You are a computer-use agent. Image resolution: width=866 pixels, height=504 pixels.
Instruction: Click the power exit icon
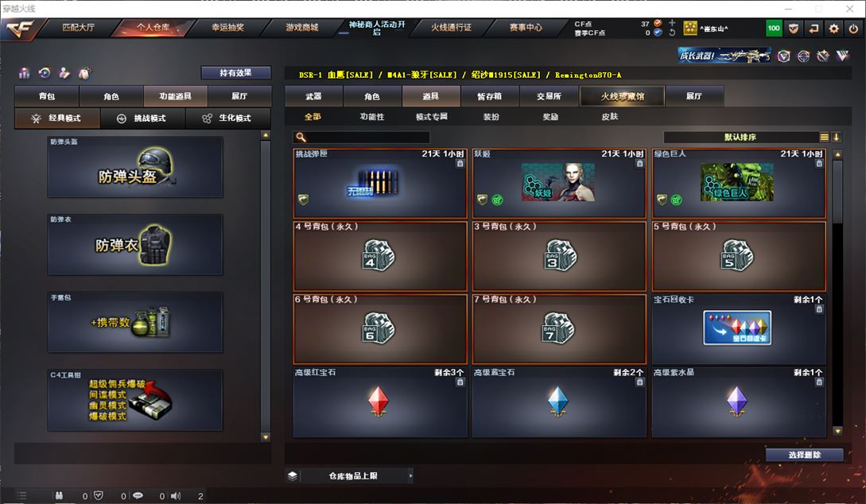pos(853,29)
